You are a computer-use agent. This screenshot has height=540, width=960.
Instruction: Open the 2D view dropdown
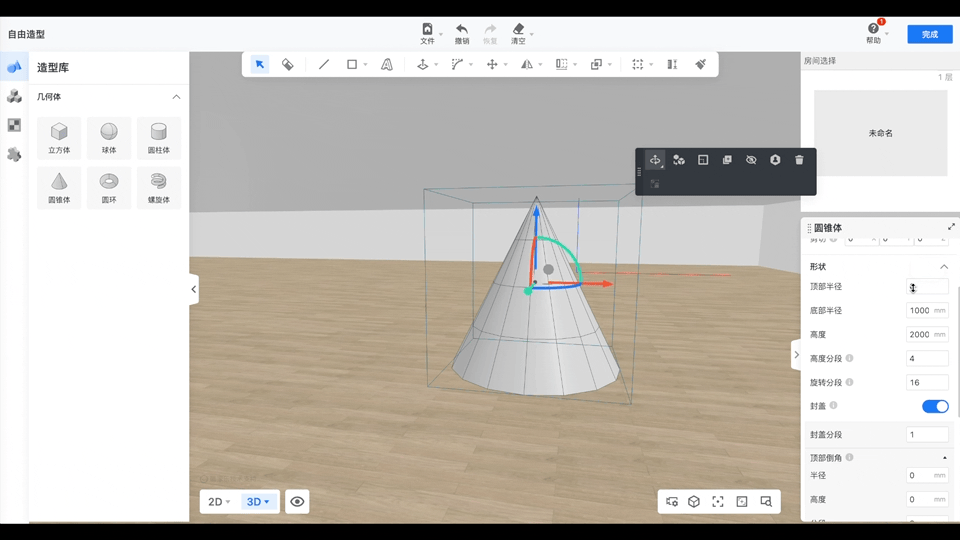coord(218,502)
